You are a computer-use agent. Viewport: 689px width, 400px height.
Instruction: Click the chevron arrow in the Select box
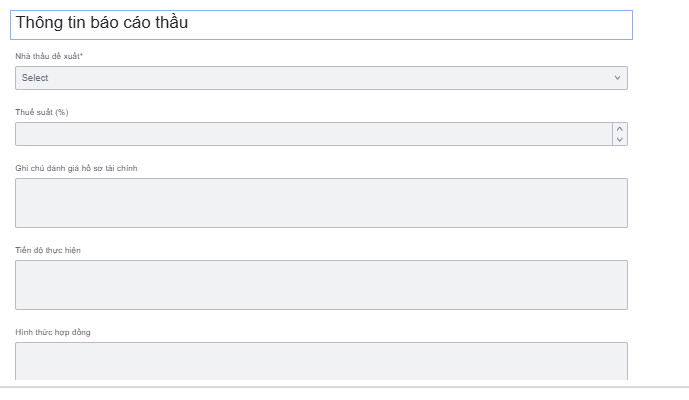(x=617, y=78)
